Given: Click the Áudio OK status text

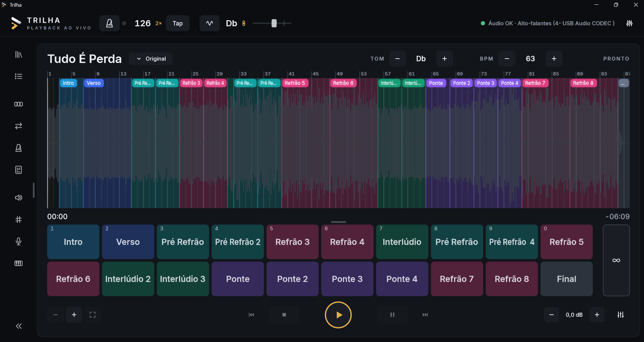Looking at the screenshot, I should pos(551,23).
